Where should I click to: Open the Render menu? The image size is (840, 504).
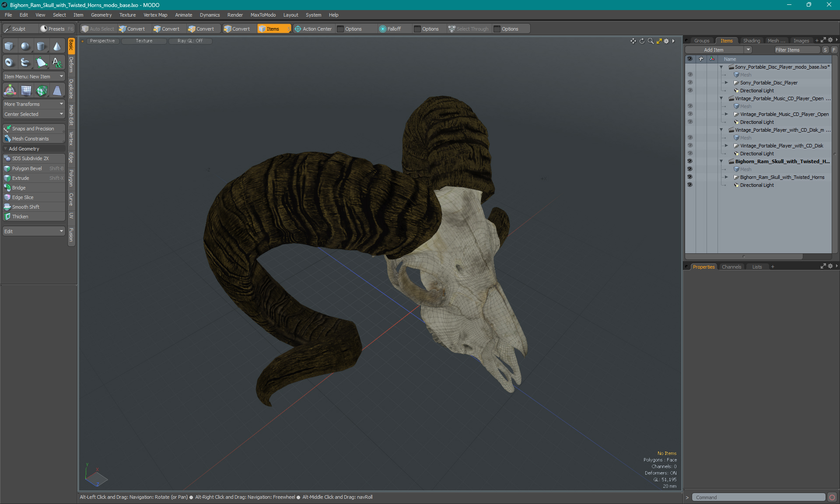[235, 15]
